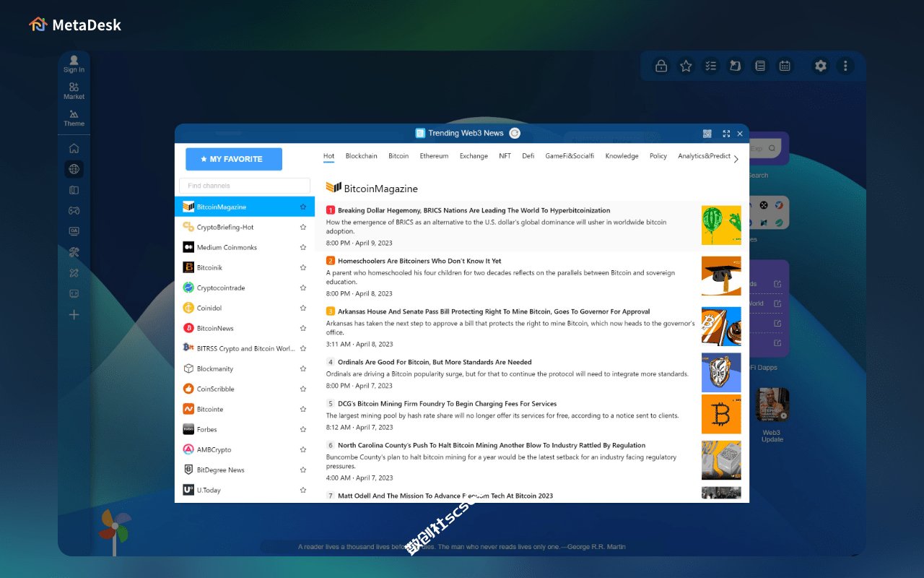Switch to the Exchange tab
Image resolution: width=924 pixels, height=578 pixels.
(474, 156)
